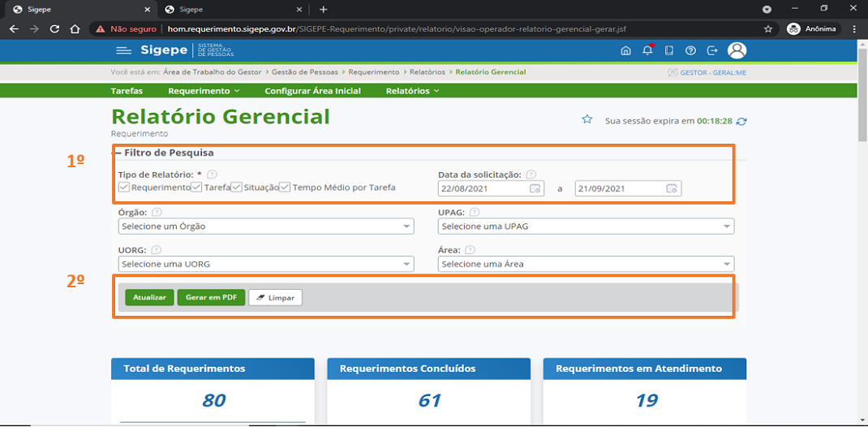Collapse the Filtro de Pesquisa section
Viewport: 868px width, 427px height.
coord(118,153)
